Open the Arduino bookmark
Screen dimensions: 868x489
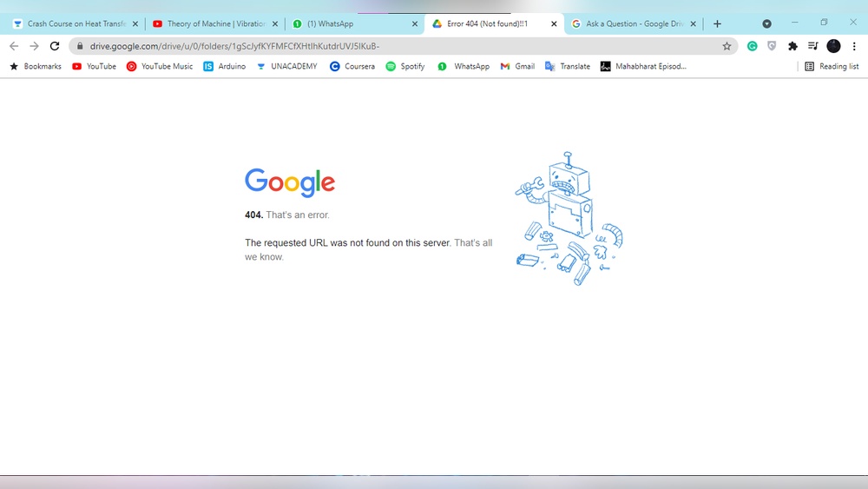tap(225, 67)
